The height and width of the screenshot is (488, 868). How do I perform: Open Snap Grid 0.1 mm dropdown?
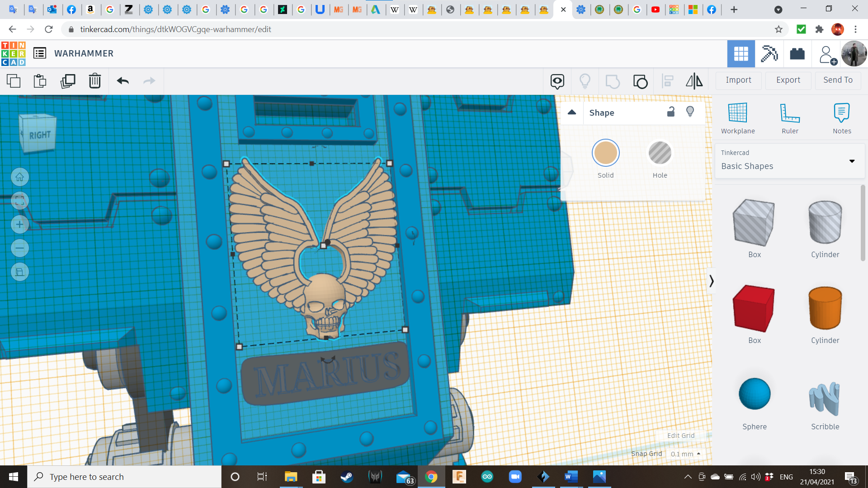tap(686, 454)
